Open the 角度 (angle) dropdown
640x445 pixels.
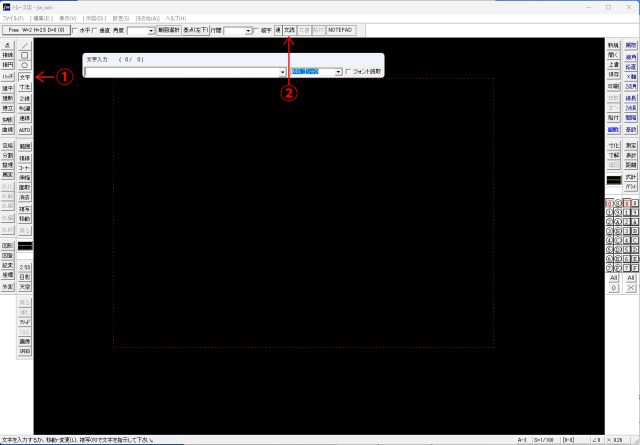click(151, 31)
